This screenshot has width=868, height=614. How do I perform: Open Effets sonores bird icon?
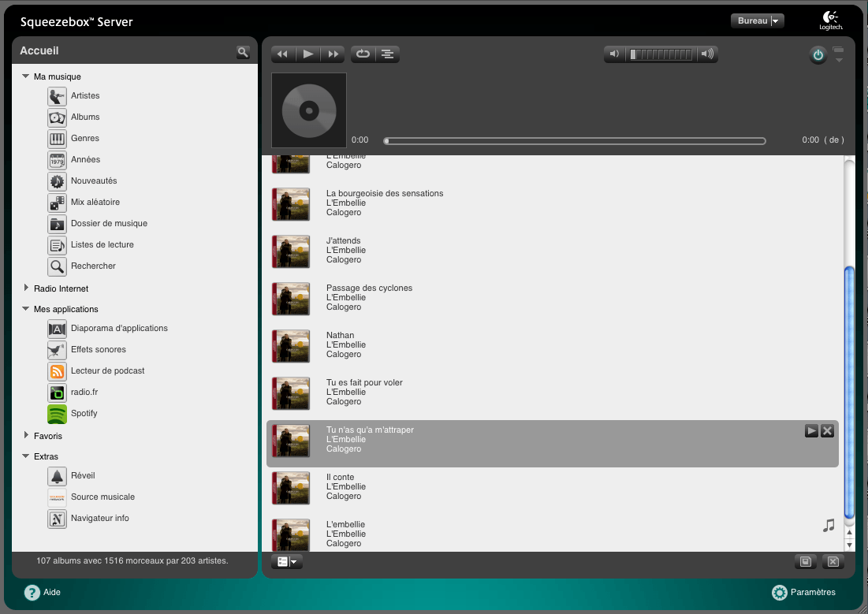click(x=57, y=350)
